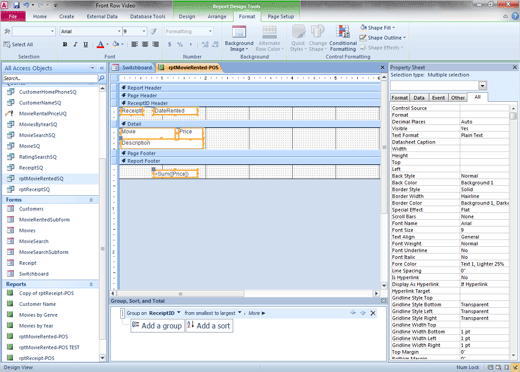Viewport: 520px width, 372px height.
Task: Open the File tab
Action: 13,16
